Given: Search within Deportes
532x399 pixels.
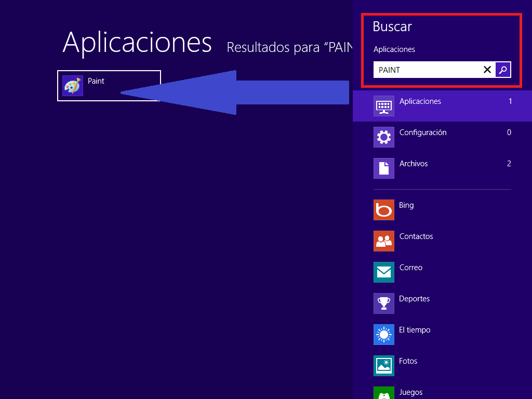Looking at the screenshot, I should click(x=443, y=303).
